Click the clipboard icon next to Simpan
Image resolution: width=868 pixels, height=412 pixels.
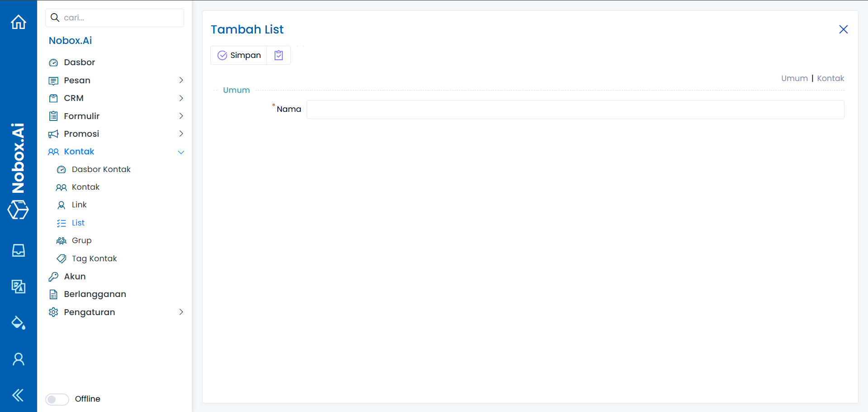(x=279, y=55)
